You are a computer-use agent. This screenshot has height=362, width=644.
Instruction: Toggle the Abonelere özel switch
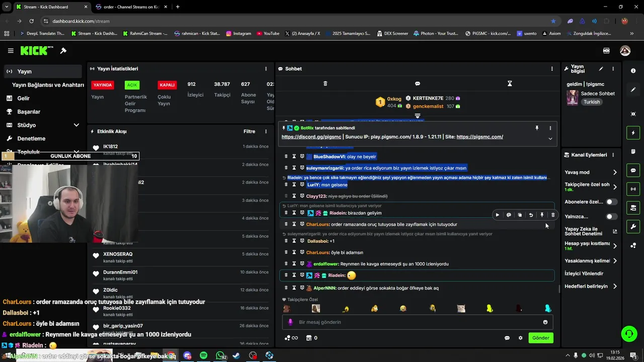(611, 202)
